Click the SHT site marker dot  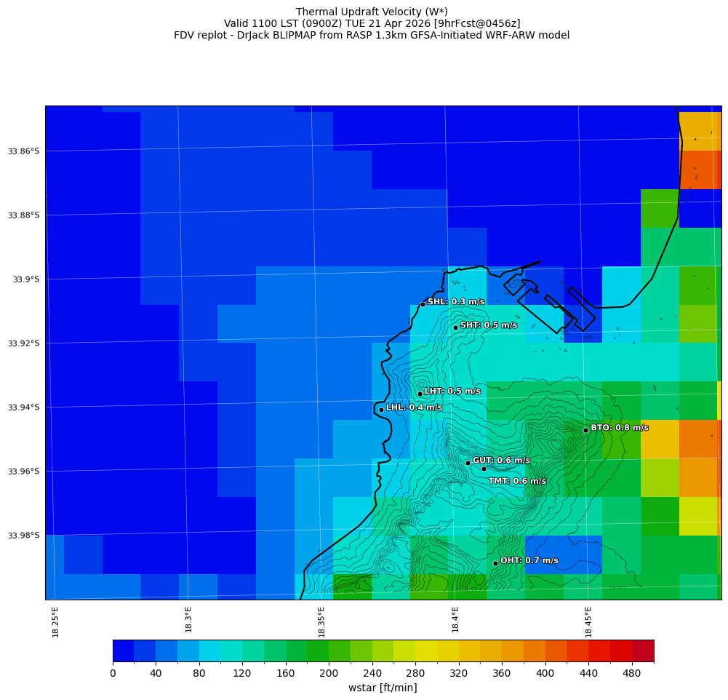tap(455, 327)
